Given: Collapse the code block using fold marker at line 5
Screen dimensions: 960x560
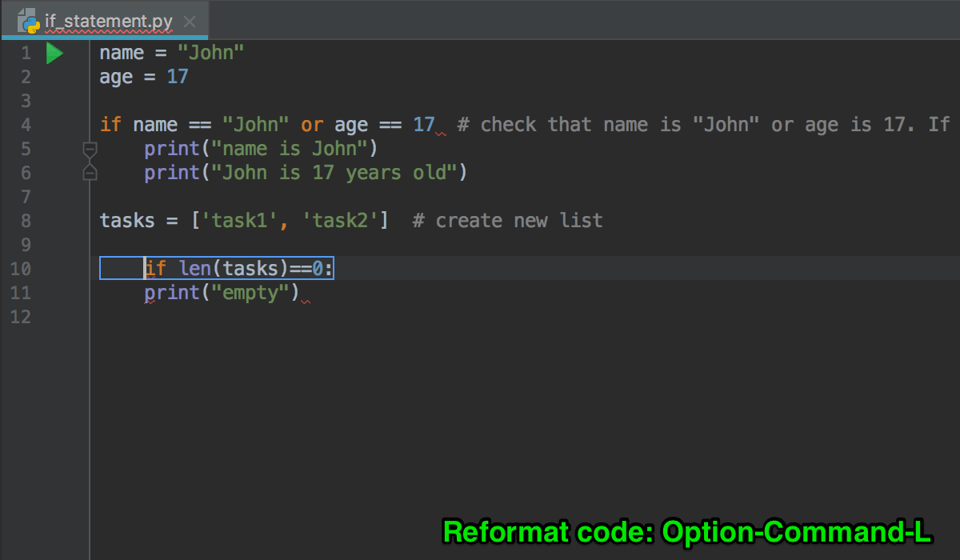Looking at the screenshot, I should (x=89, y=148).
